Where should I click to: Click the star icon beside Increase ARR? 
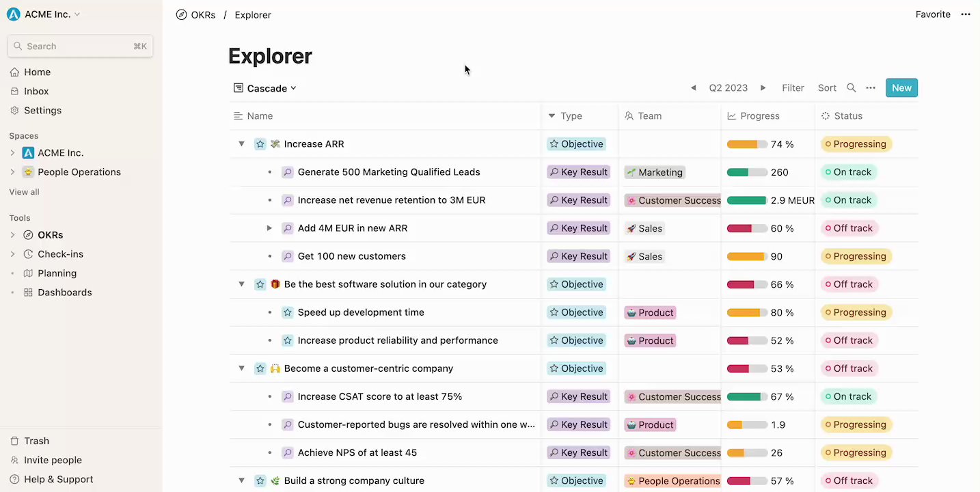[x=260, y=144]
